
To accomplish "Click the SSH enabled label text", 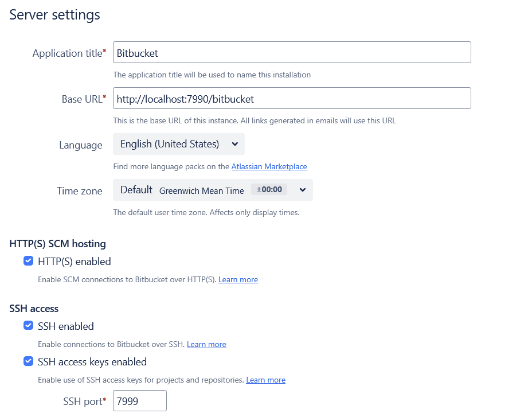I will pos(66,326).
